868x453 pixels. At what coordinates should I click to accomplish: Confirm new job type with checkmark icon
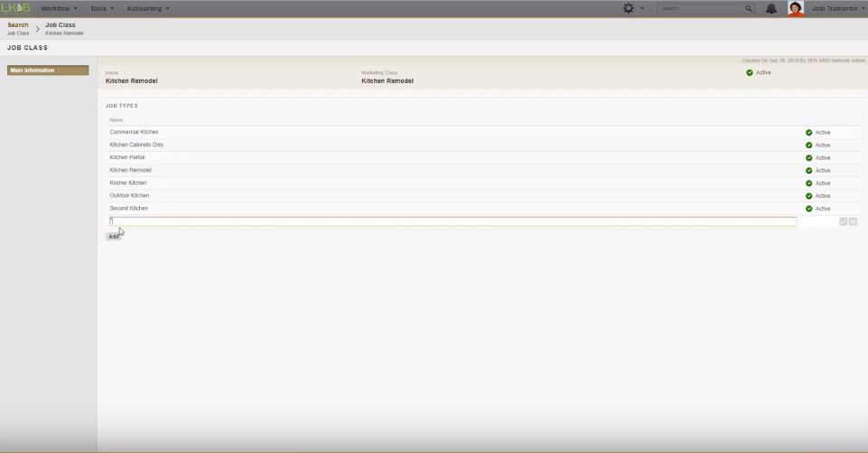tap(844, 222)
